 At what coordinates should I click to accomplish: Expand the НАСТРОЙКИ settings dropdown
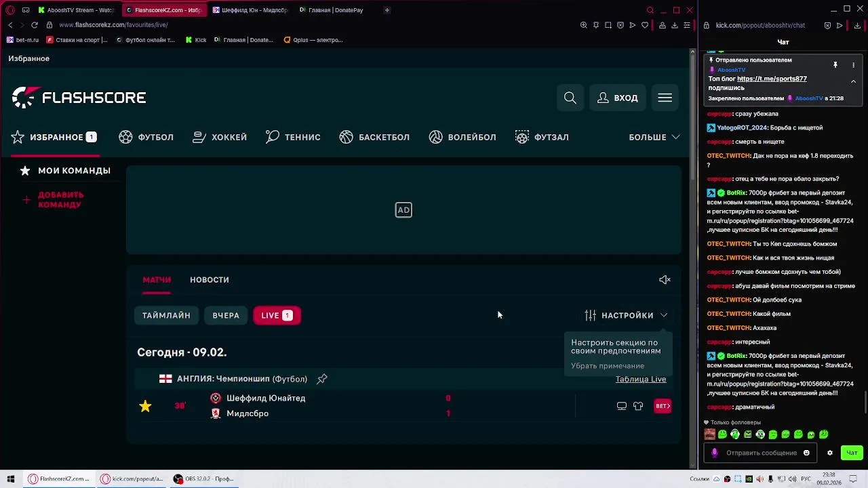point(626,315)
